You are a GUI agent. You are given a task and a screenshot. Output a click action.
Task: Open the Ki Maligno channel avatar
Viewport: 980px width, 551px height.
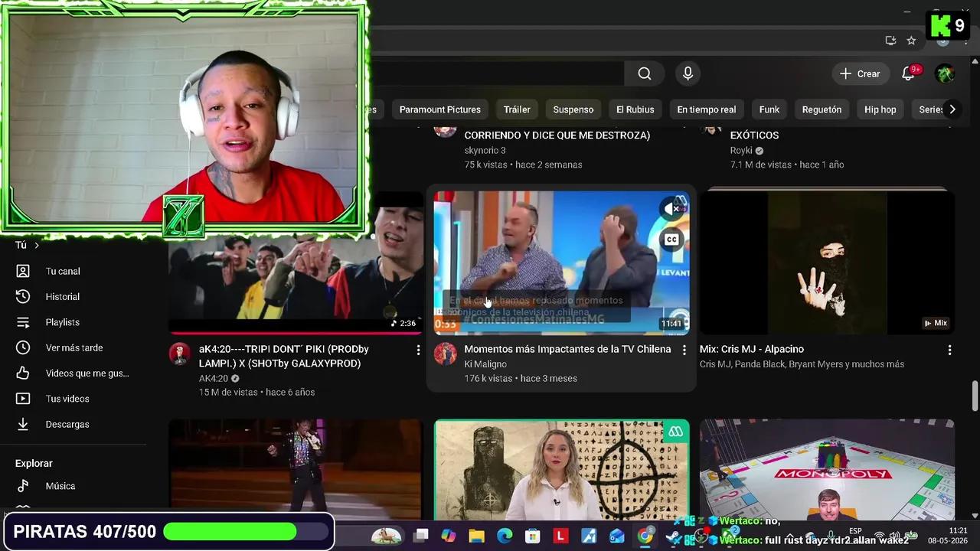(445, 354)
